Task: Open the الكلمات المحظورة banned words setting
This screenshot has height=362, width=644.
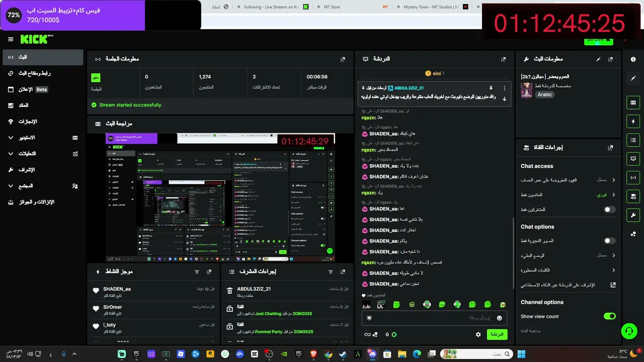Action: pyautogui.click(x=568, y=270)
